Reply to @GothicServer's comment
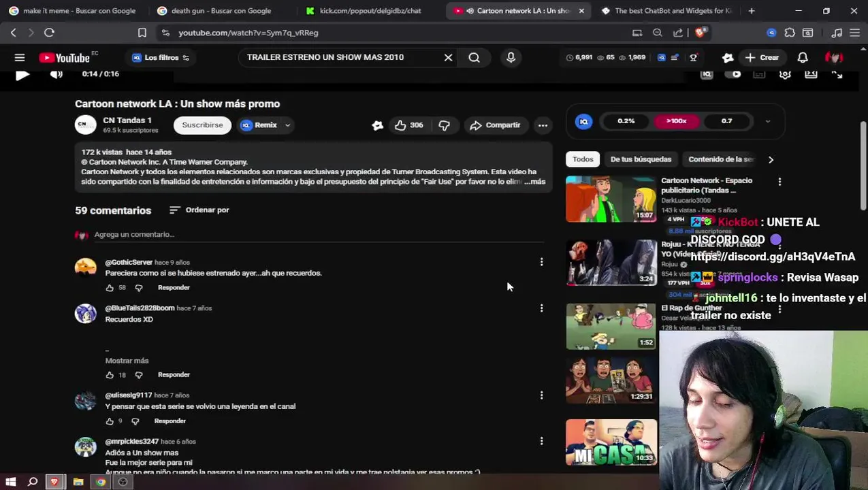The image size is (868, 490). coord(174,288)
